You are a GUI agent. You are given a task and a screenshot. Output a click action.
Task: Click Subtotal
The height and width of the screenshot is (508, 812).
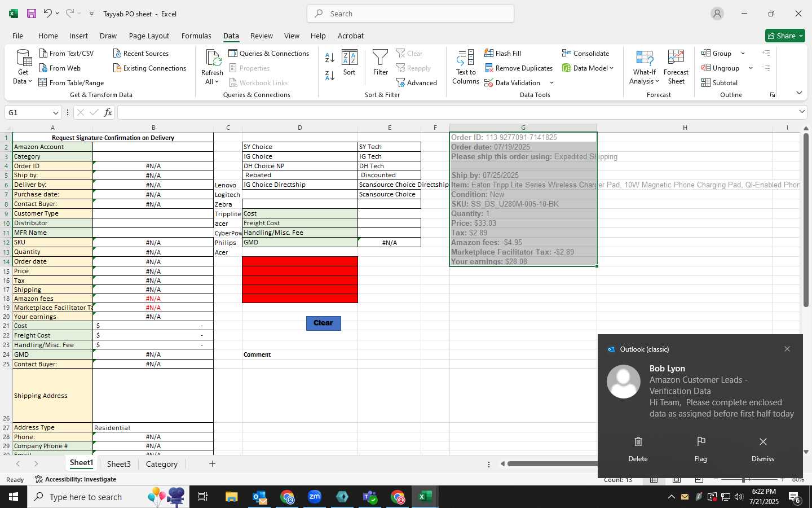[x=720, y=82]
